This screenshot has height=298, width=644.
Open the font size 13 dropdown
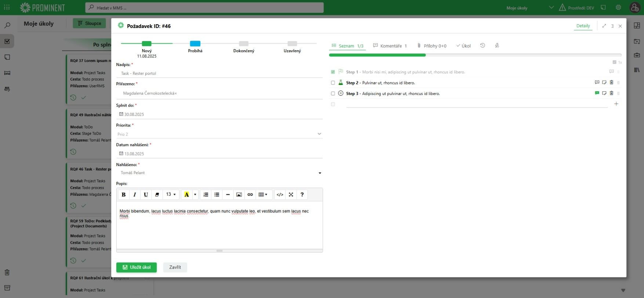tap(171, 195)
